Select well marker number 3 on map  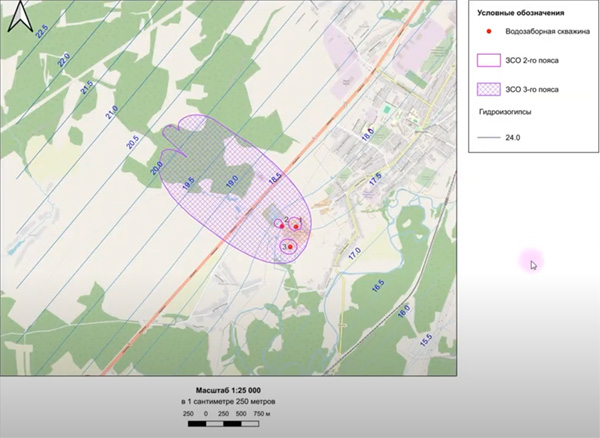[290, 247]
